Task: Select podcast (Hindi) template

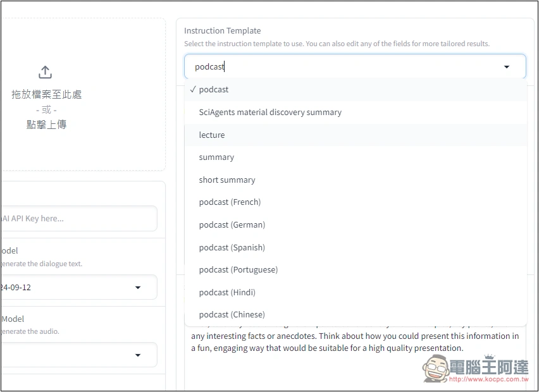Action: point(356,293)
